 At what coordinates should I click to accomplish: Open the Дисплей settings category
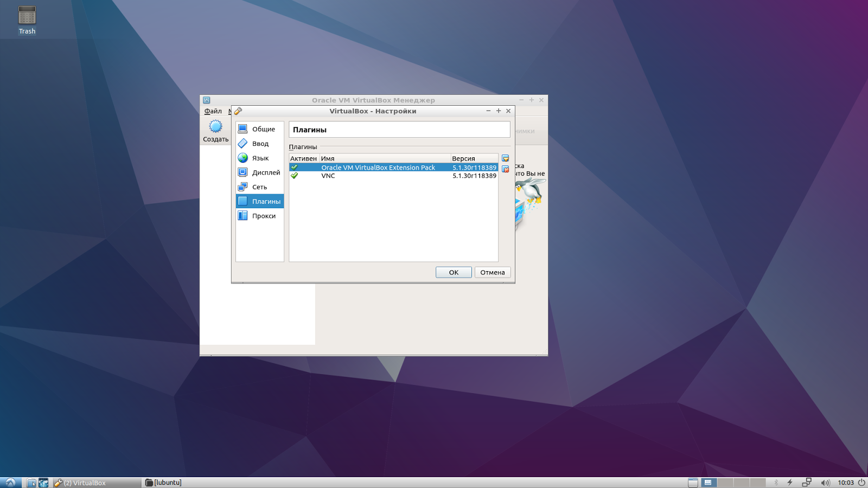[260, 172]
